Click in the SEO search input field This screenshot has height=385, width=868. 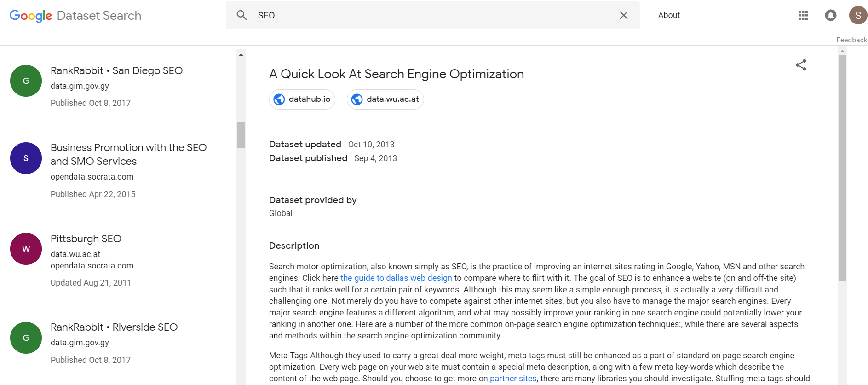click(432, 15)
